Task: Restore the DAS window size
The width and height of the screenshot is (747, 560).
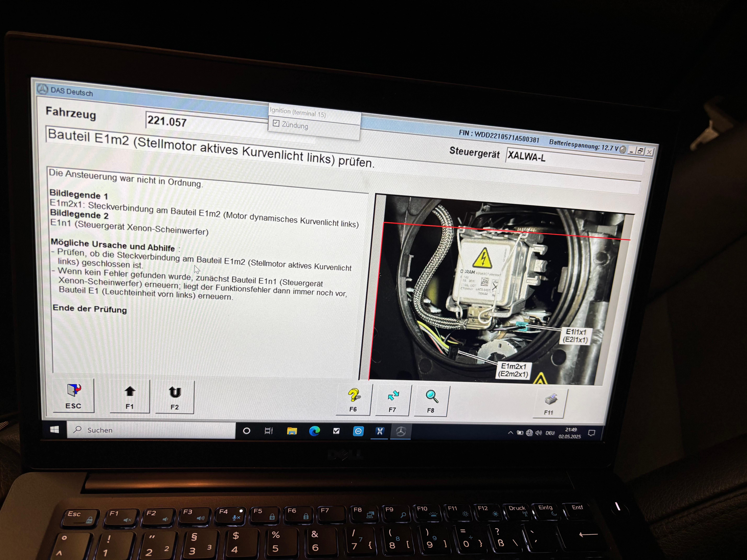Action: 640,151
